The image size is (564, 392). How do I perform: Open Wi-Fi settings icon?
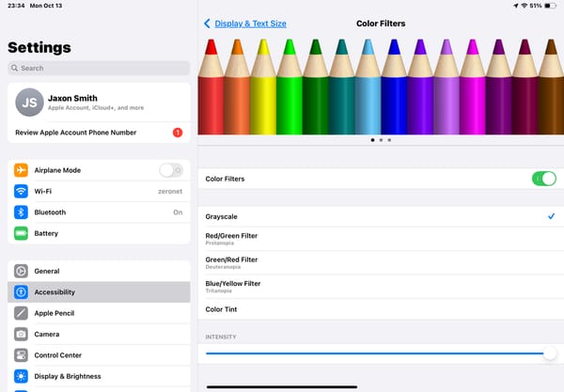coord(21,191)
